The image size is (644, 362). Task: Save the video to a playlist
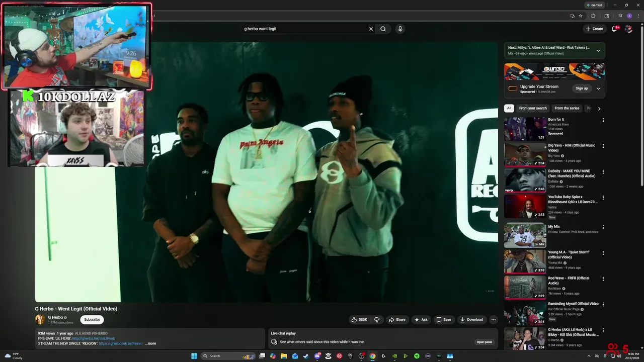(444, 320)
